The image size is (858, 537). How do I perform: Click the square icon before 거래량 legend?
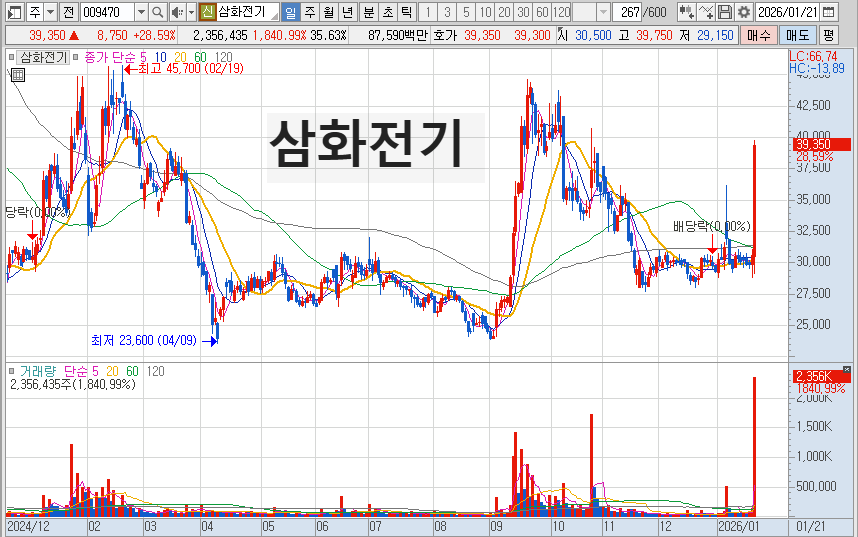pyautogui.click(x=11, y=371)
